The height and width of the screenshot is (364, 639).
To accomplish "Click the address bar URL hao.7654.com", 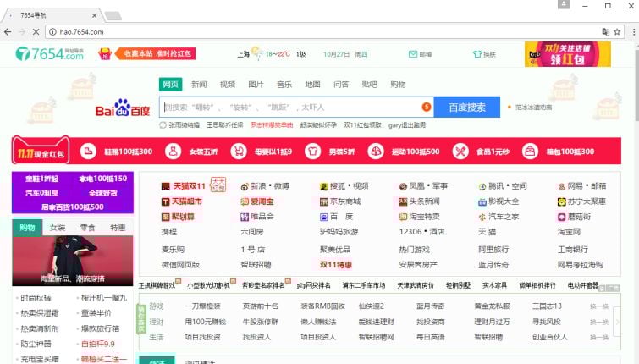I will (x=81, y=32).
